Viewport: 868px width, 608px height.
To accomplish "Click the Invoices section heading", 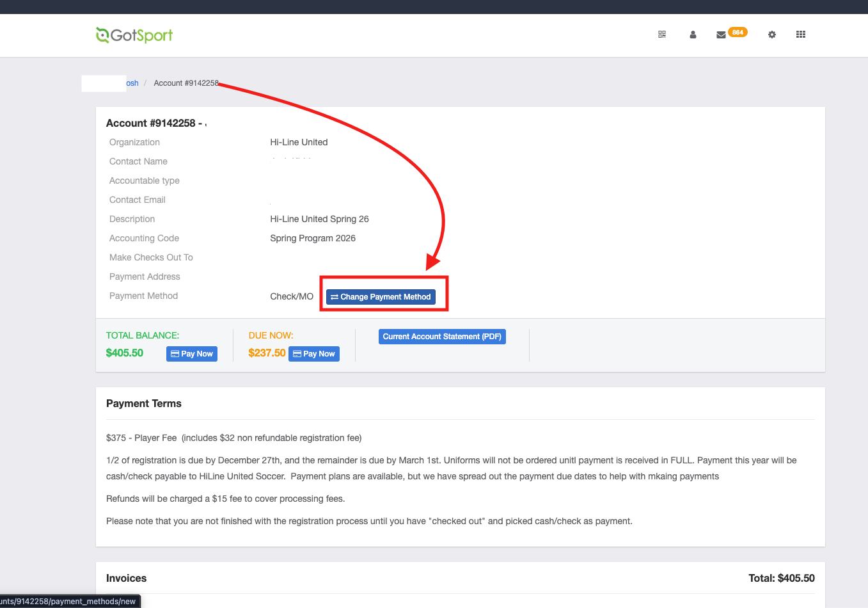I will [127, 579].
